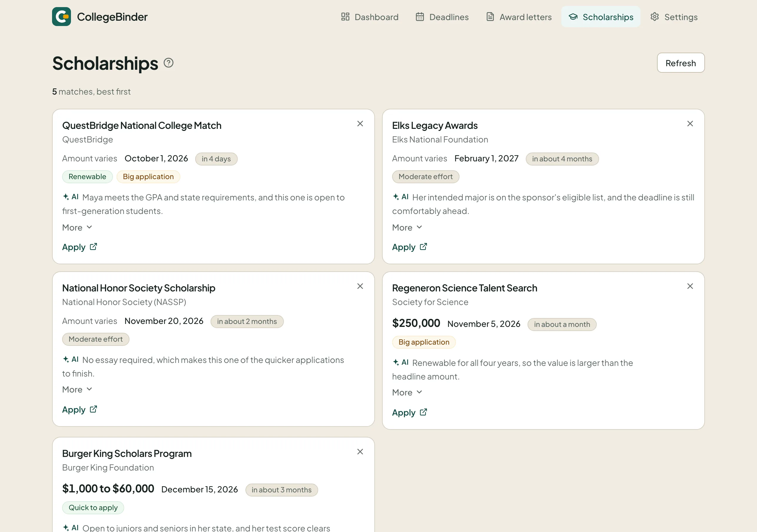Click the AI sparkle icon on the Elks card
This screenshot has width=757, height=532.
[x=396, y=197]
